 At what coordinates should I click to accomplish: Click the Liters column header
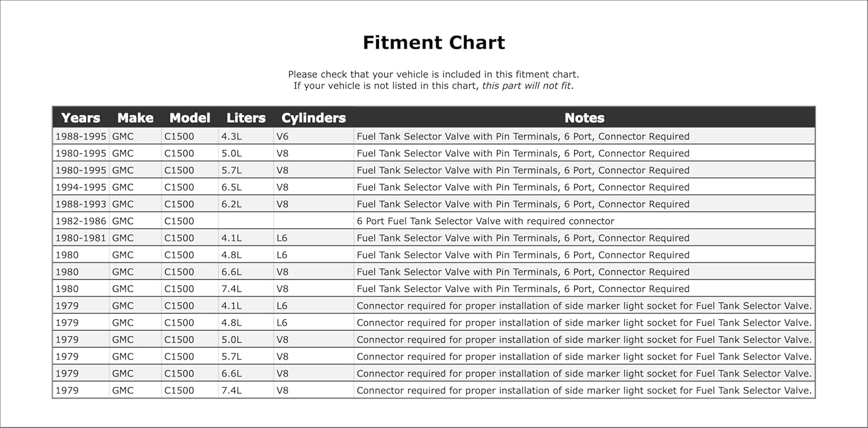(x=246, y=118)
